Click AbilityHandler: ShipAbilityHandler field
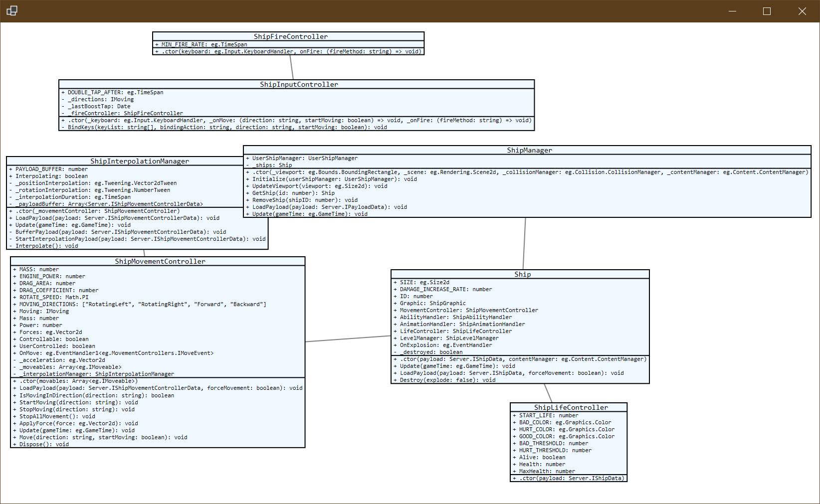 coord(452,317)
